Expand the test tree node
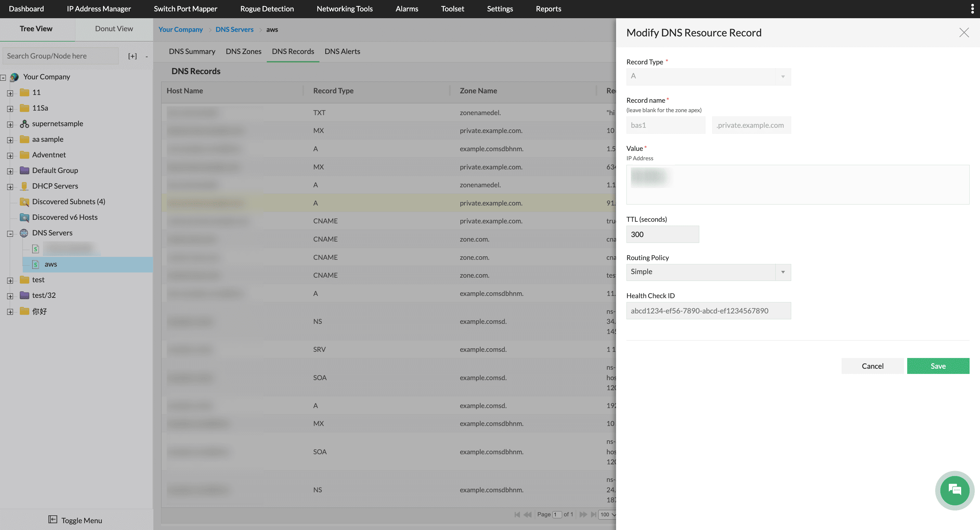 click(x=10, y=281)
